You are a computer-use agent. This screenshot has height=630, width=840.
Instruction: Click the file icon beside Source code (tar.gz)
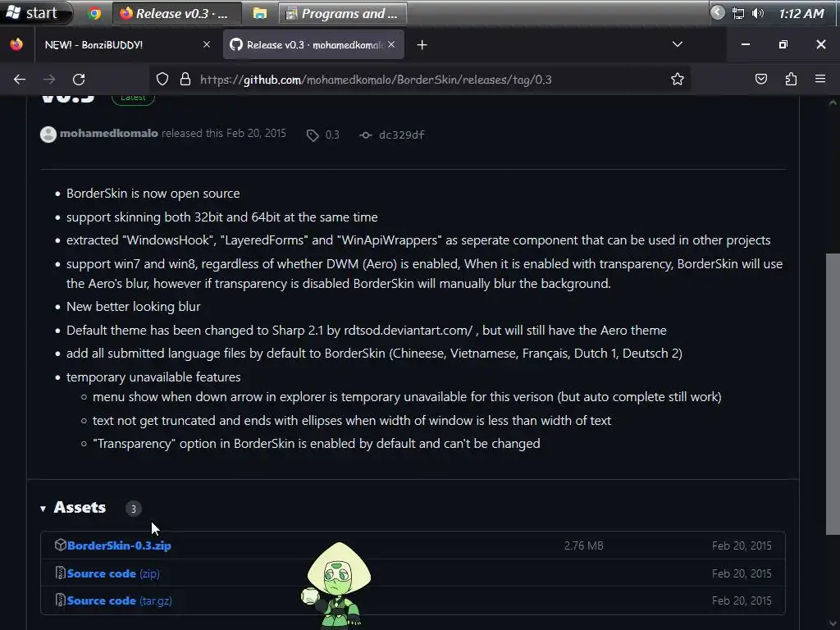[x=61, y=600]
